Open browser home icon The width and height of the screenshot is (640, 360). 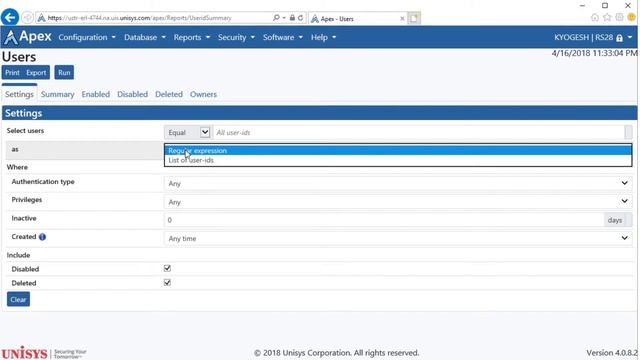(595, 18)
